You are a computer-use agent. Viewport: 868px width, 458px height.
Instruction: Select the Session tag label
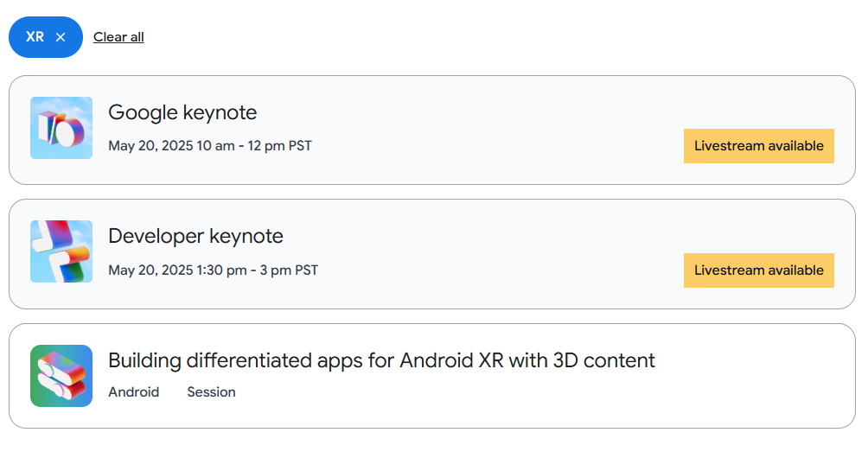[x=211, y=392]
